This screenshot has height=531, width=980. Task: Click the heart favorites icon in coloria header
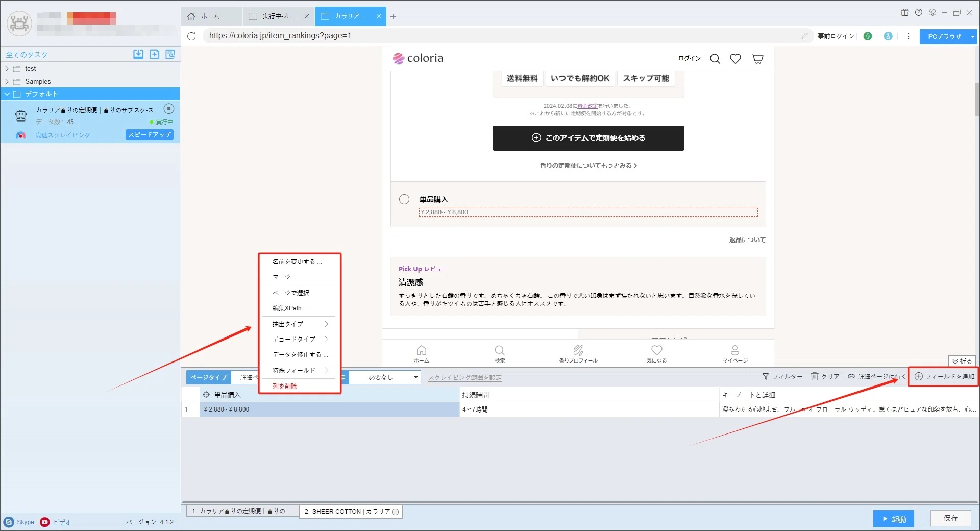(736, 59)
